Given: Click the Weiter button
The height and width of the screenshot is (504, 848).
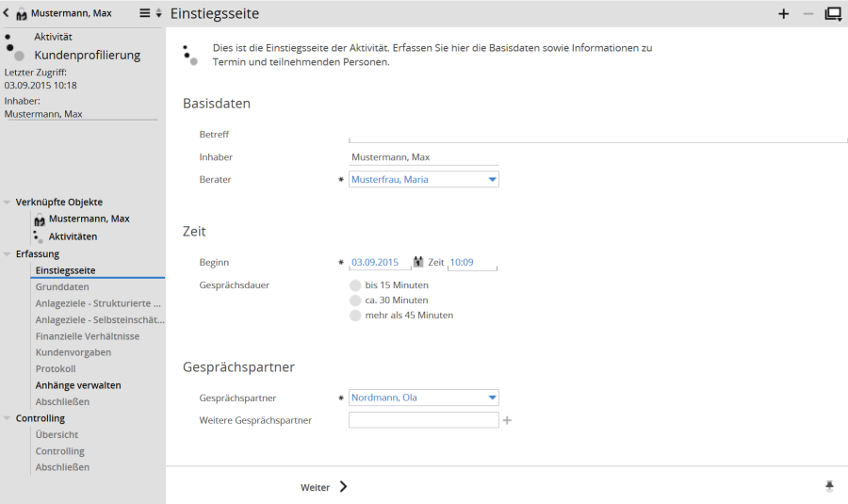Looking at the screenshot, I should click(323, 487).
